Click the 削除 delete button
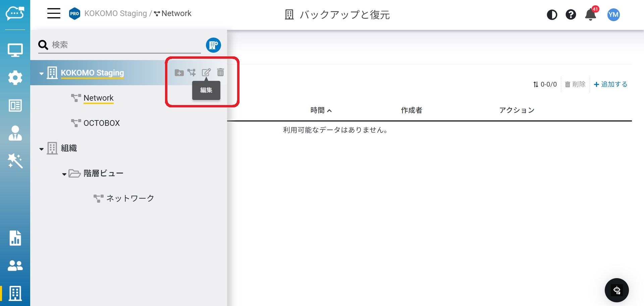This screenshot has height=306, width=644. click(x=575, y=84)
